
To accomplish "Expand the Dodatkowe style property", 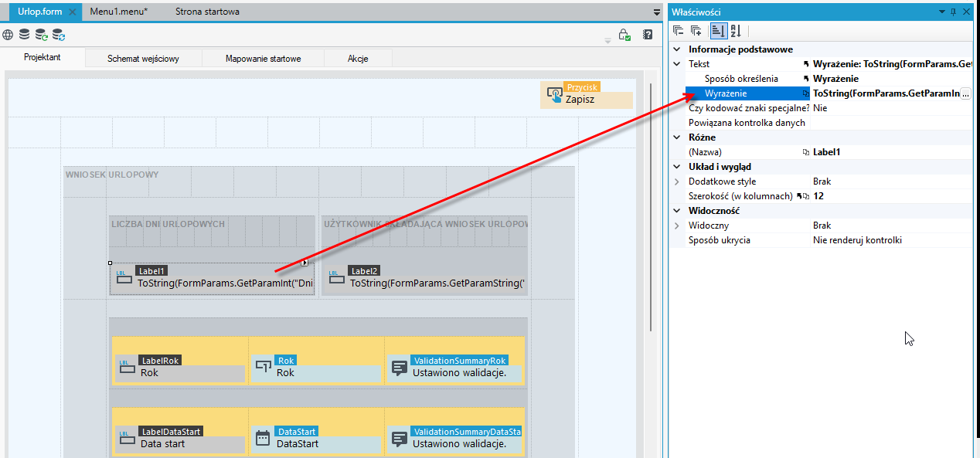I will (x=677, y=182).
